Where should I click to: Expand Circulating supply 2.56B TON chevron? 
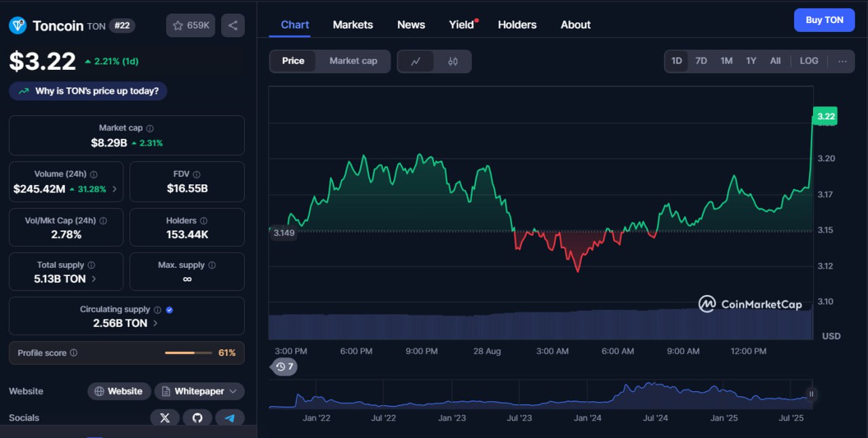tap(155, 323)
